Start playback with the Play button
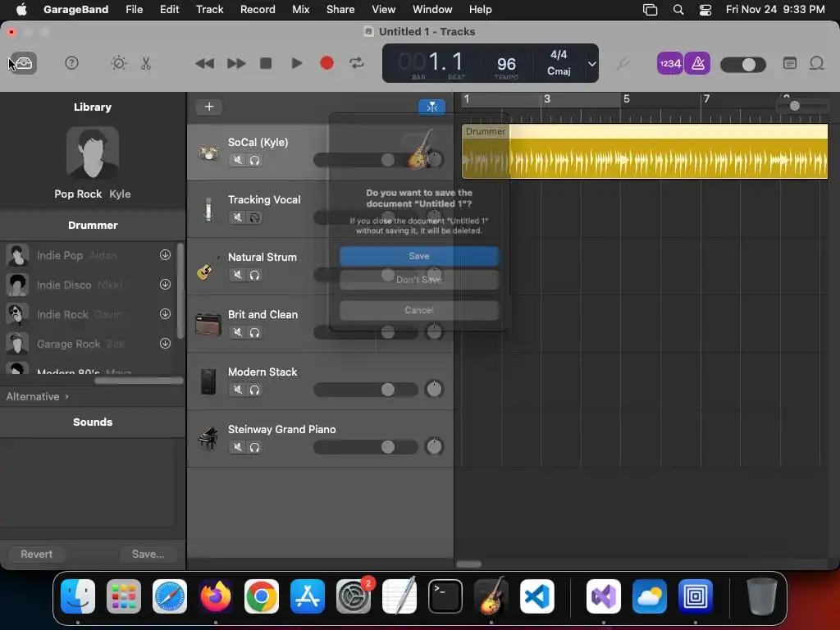The width and height of the screenshot is (840, 630). (x=296, y=63)
